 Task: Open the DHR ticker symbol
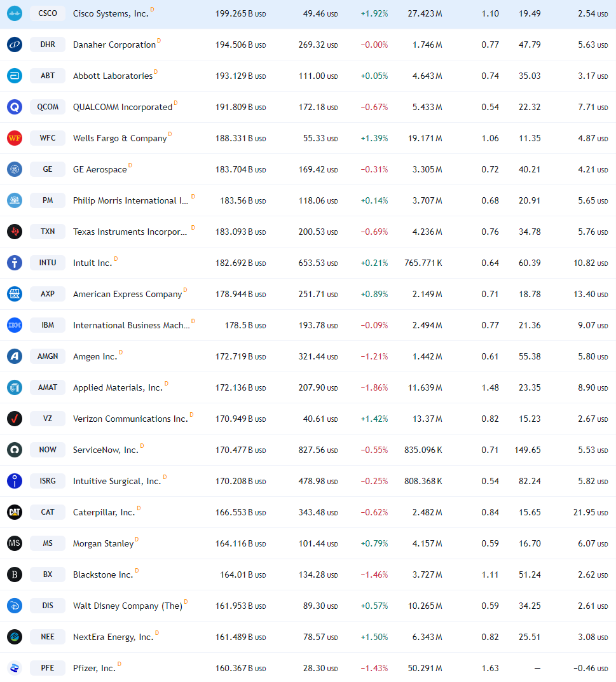pyautogui.click(x=48, y=45)
